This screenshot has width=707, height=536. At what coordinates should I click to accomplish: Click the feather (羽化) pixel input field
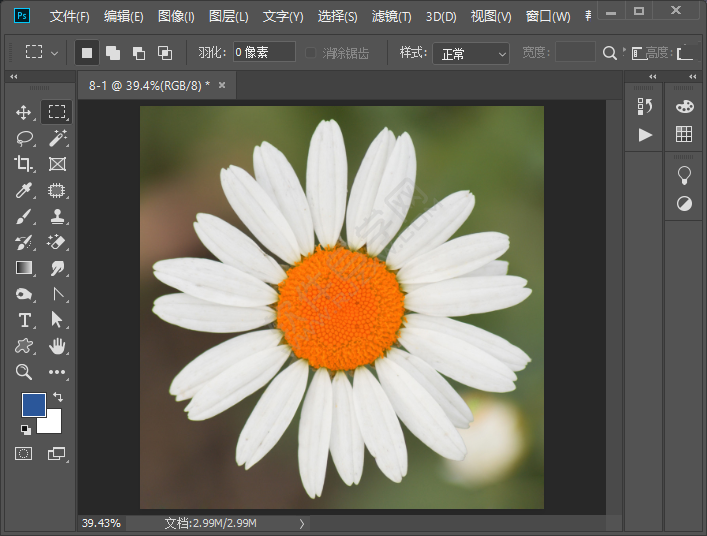point(263,52)
